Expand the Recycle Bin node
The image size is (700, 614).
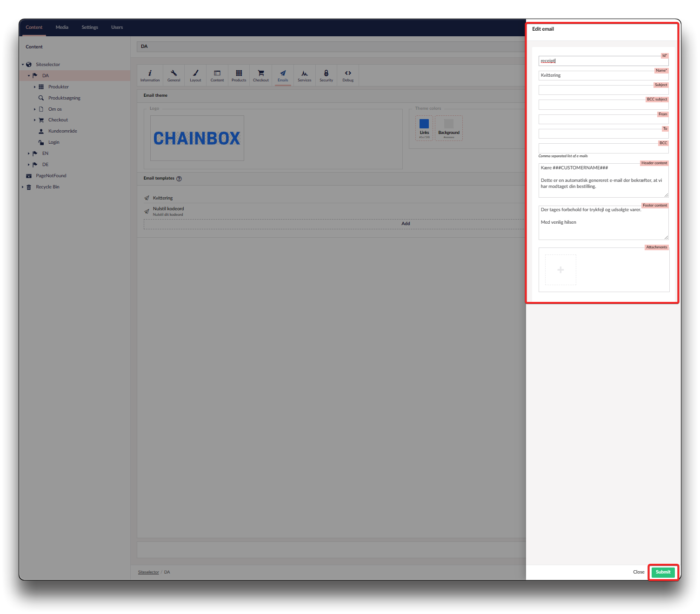click(23, 187)
